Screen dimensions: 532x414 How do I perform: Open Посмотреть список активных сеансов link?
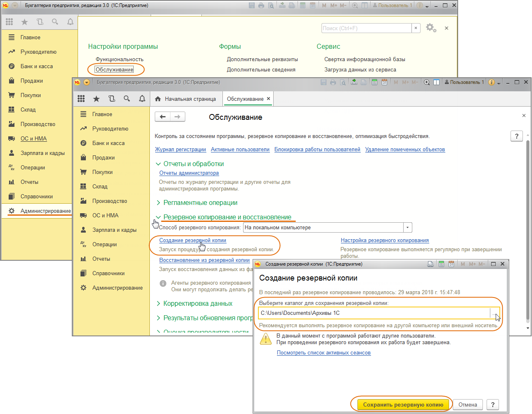pos(324,353)
